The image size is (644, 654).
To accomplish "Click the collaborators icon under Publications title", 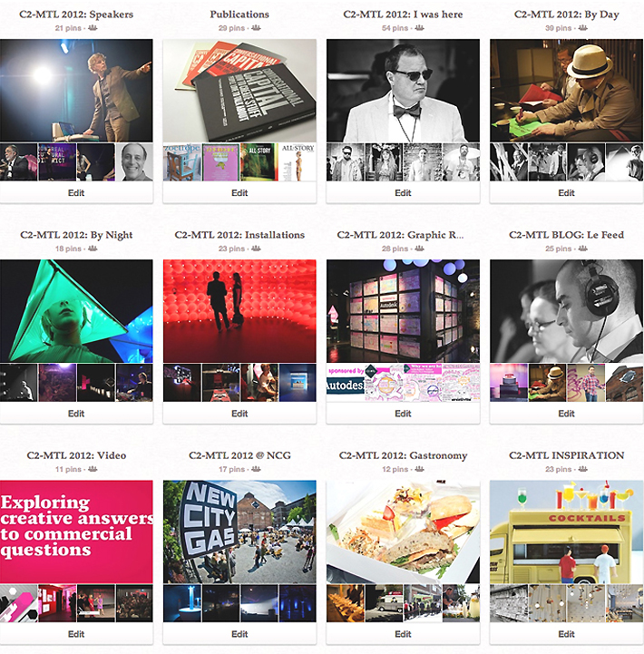I will pos(256,28).
